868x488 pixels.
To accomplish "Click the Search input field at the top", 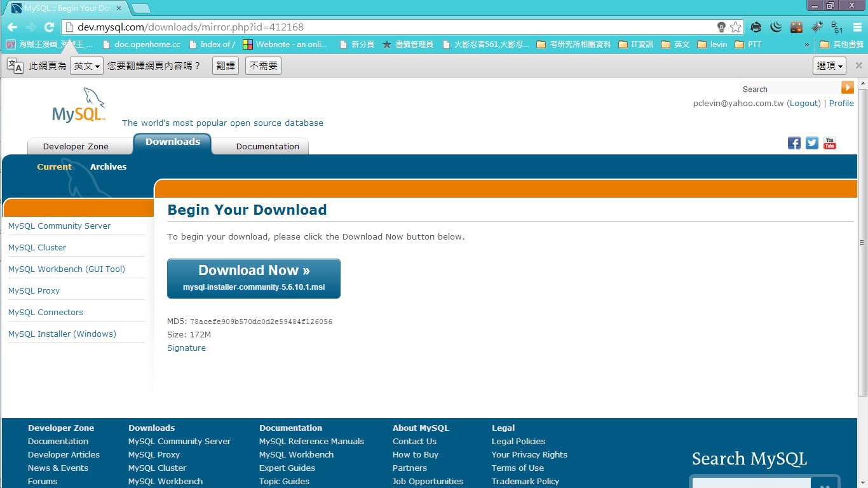I will (790, 88).
